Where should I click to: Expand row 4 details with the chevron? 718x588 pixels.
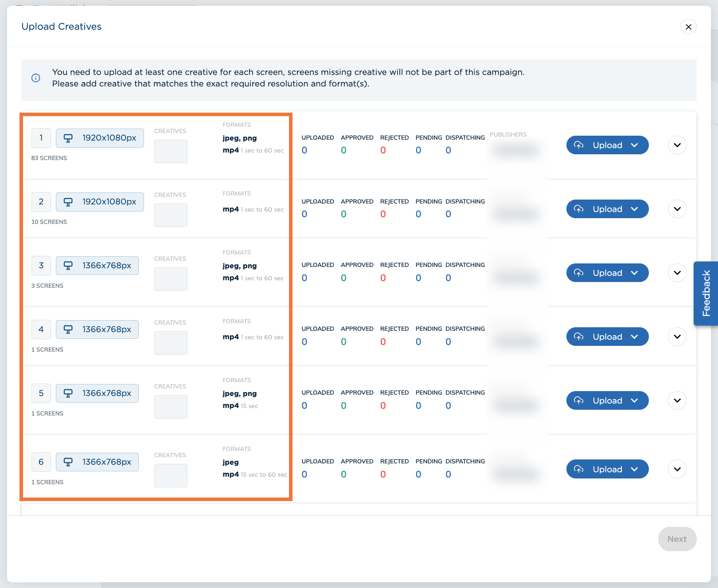click(677, 337)
